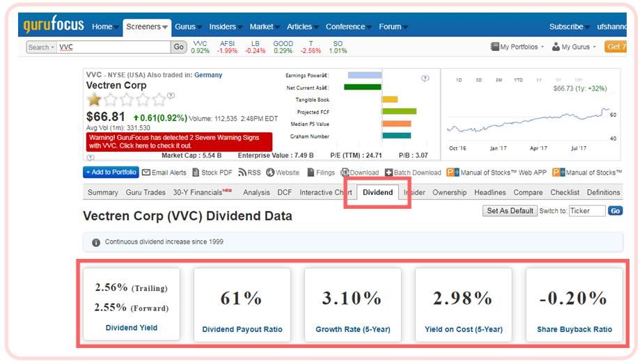642x364 pixels.
Task: Click the Dividend Payout Ratio link
Action: [x=242, y=329]
